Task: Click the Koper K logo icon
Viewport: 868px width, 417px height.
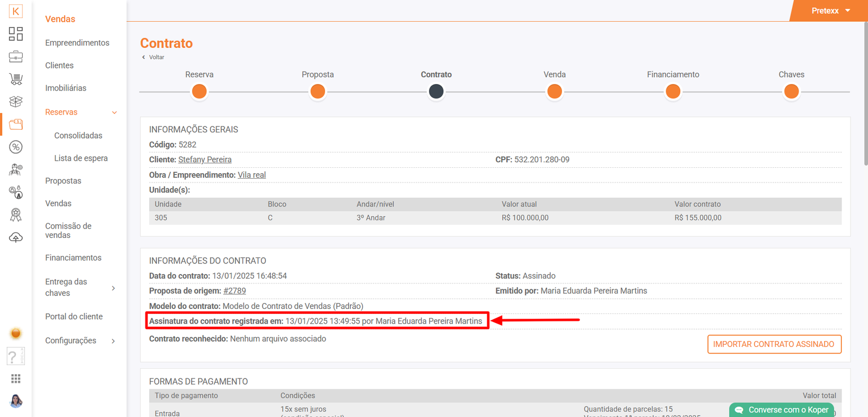Action: tap(16, 11)
